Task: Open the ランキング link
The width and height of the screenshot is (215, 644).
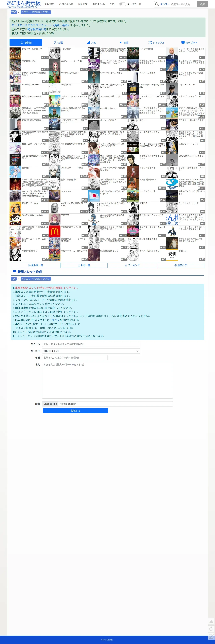Action: click(x=132, y=265)
